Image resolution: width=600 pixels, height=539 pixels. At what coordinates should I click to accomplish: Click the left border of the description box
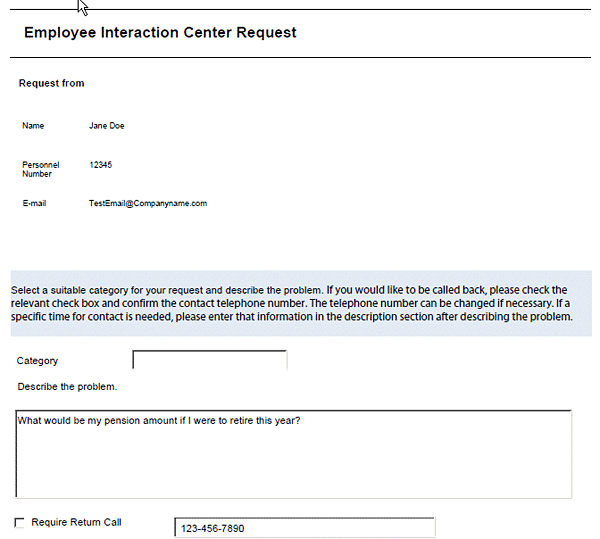[16, 453]
